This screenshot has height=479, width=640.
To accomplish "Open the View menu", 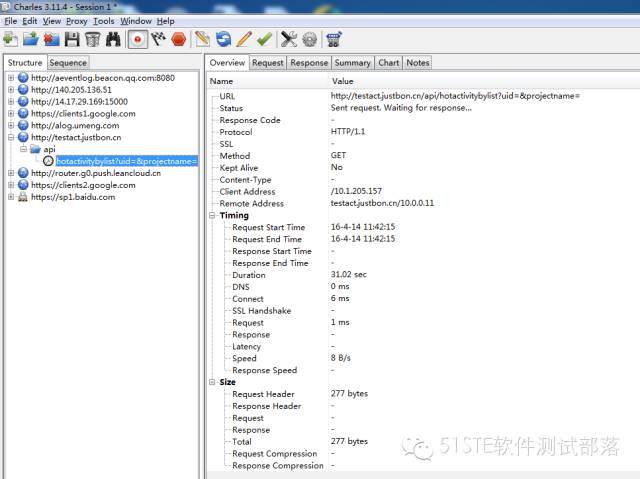I will 52,21.
